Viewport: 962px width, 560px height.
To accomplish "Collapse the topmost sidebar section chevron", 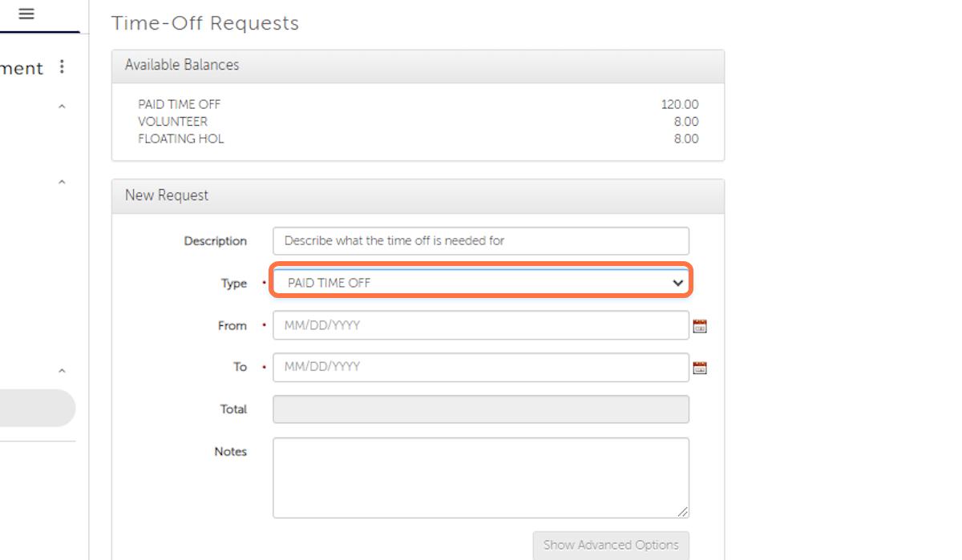I will 62,106.
